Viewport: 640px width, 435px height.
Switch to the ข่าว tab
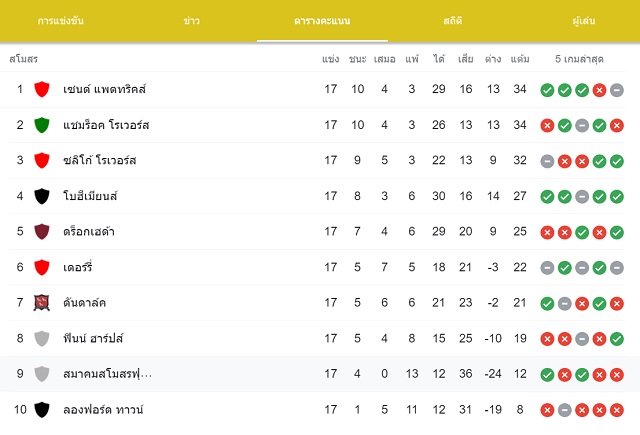click(x=191, y=21)
